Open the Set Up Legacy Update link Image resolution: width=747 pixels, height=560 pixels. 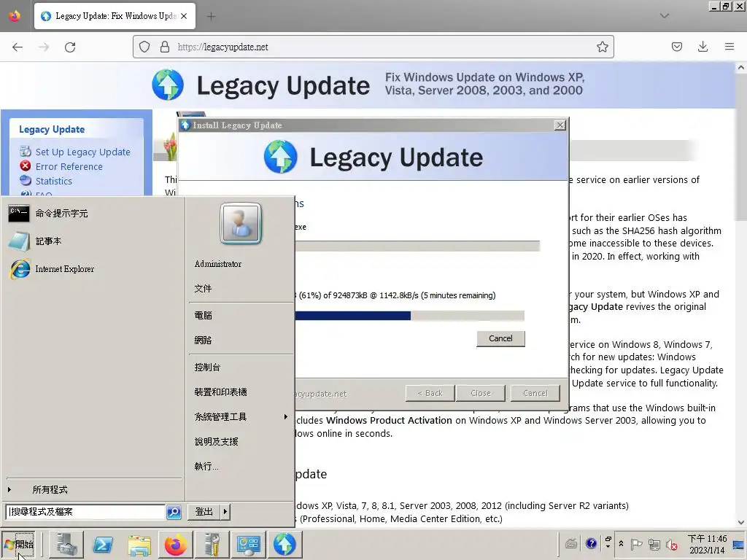tap(83, 152)
